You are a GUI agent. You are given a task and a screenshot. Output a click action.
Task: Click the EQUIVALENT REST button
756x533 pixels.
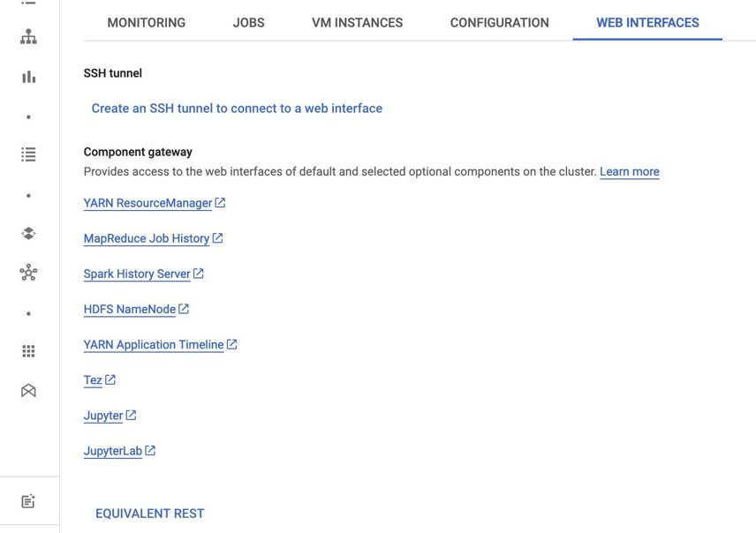click(x=149, y=513)
